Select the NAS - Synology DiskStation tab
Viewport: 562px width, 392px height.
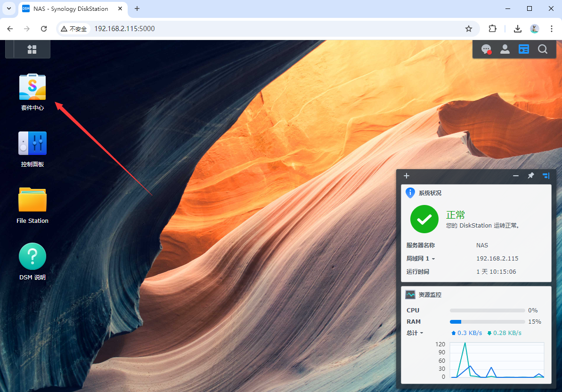pos(71,9)
